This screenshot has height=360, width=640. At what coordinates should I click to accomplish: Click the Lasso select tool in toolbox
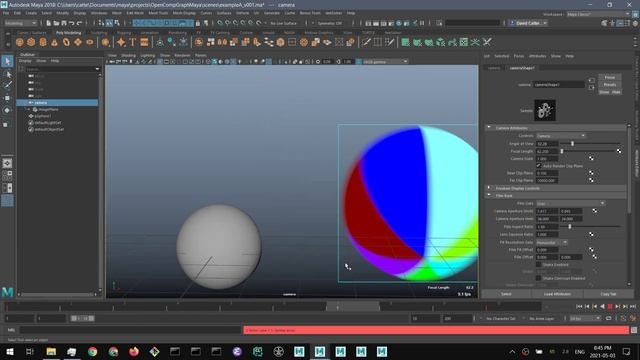(7, 74)
